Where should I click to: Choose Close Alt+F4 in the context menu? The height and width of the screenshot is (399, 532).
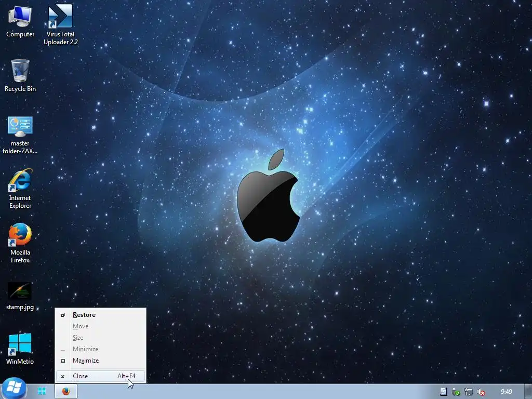(100, 376)
